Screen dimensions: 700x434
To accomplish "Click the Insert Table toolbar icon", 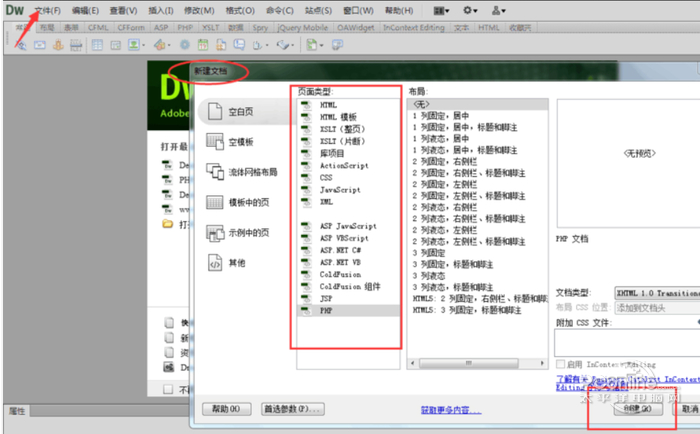I will pyautogui.click(x=97, y=45).
